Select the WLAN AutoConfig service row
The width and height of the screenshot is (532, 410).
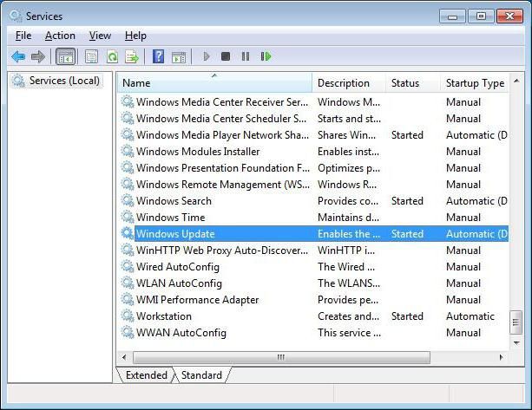[x=314, y=283]
